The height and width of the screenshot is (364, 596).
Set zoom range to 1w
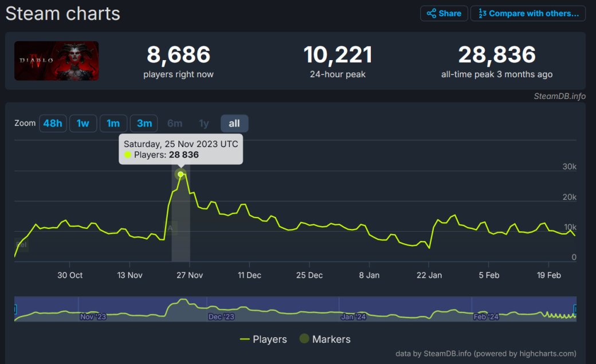pos(83,124)
